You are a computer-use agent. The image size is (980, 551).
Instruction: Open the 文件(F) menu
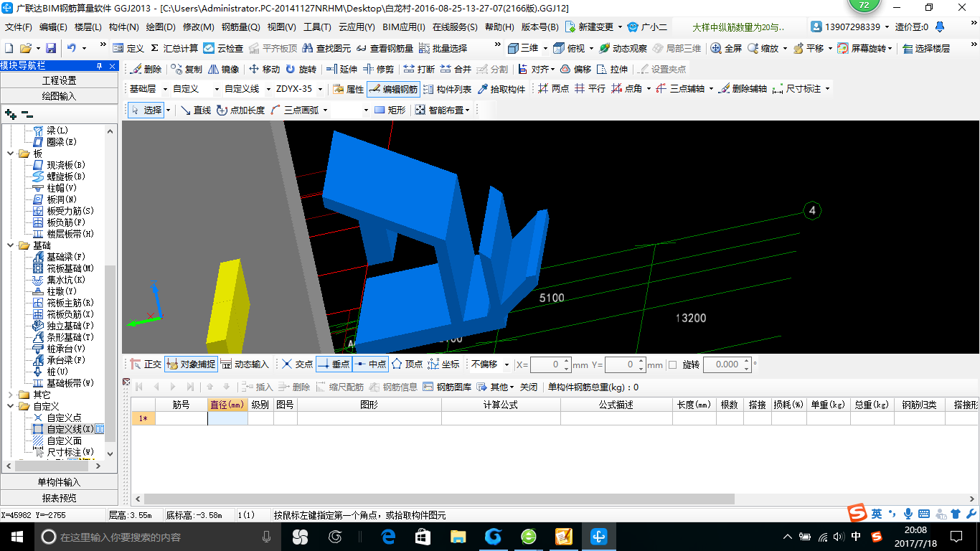click(x=19, y=27)
